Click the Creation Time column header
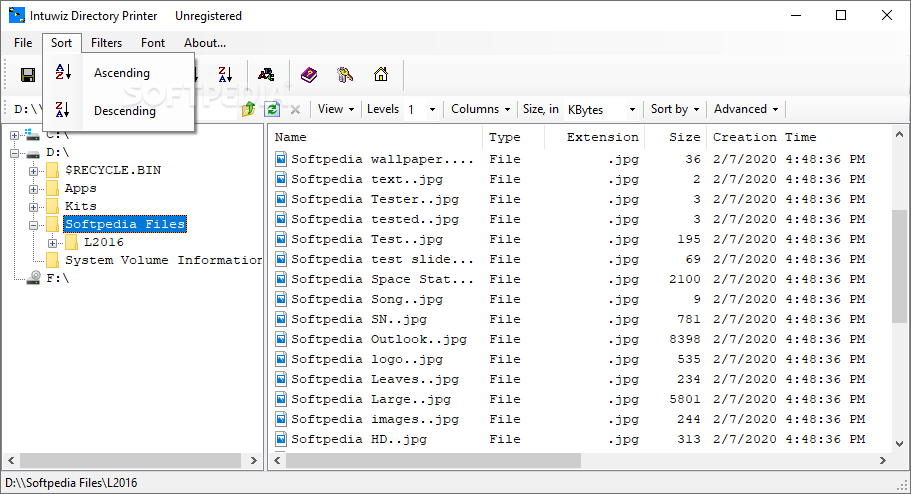Image resolution: width=911 pixels, height=494 pixels. point(798,137)
